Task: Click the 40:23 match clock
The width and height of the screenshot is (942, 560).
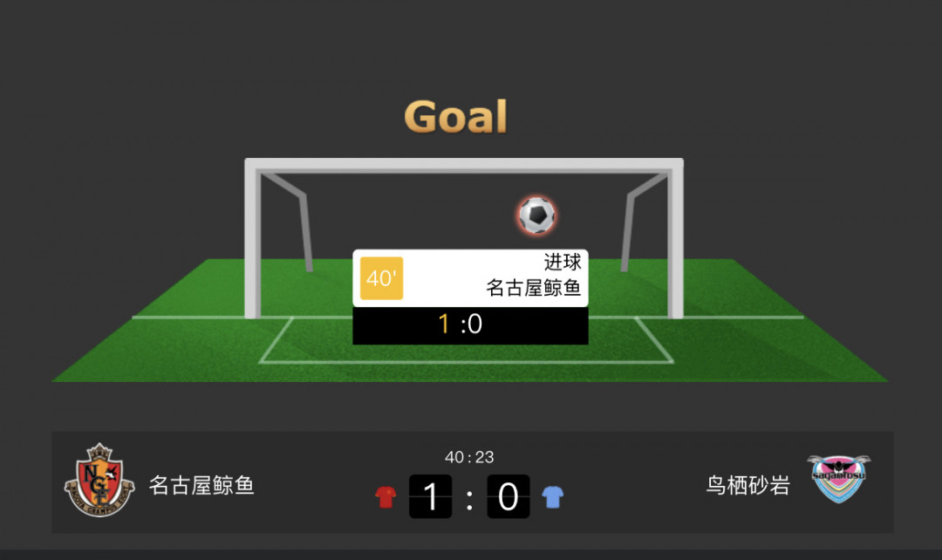Action: coord(469,457)
